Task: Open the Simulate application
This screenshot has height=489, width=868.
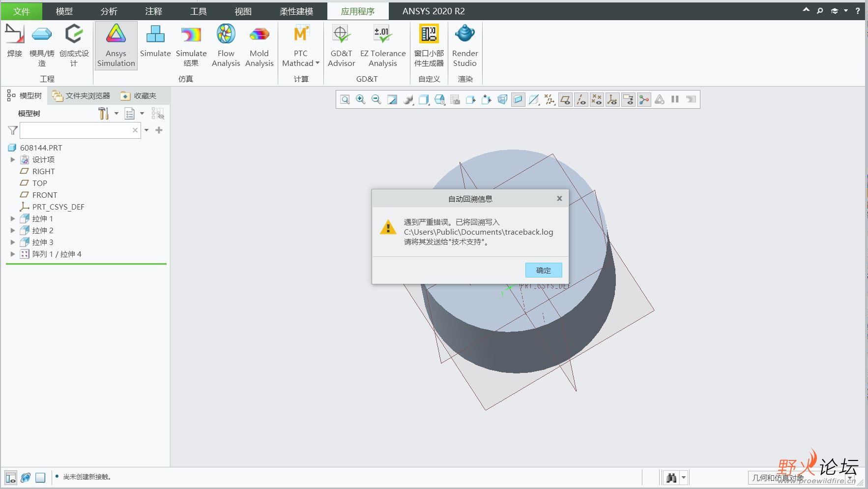Action: click(155, 41)
